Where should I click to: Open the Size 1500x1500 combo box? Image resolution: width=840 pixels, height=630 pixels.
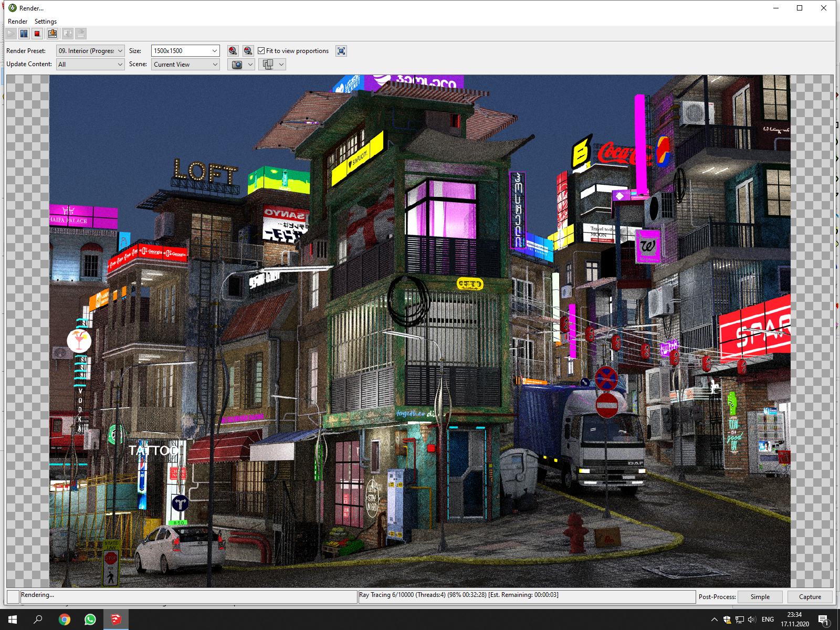coord(185,51)
